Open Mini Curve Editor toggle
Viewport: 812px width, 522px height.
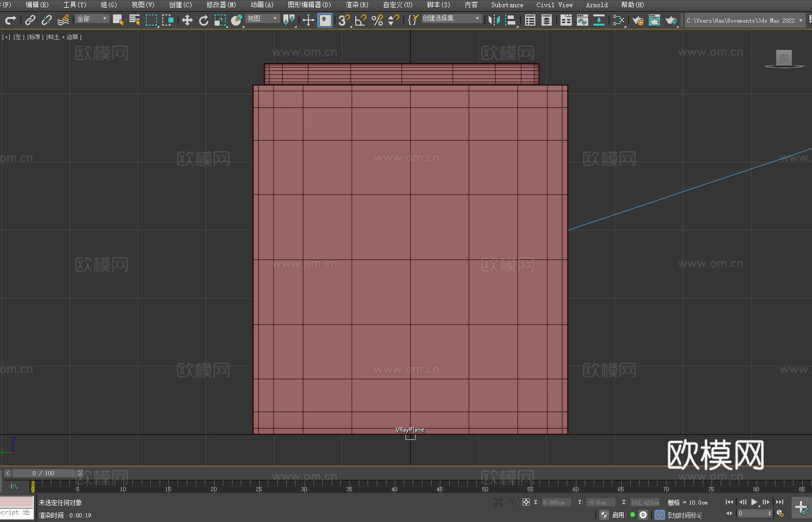14,486
